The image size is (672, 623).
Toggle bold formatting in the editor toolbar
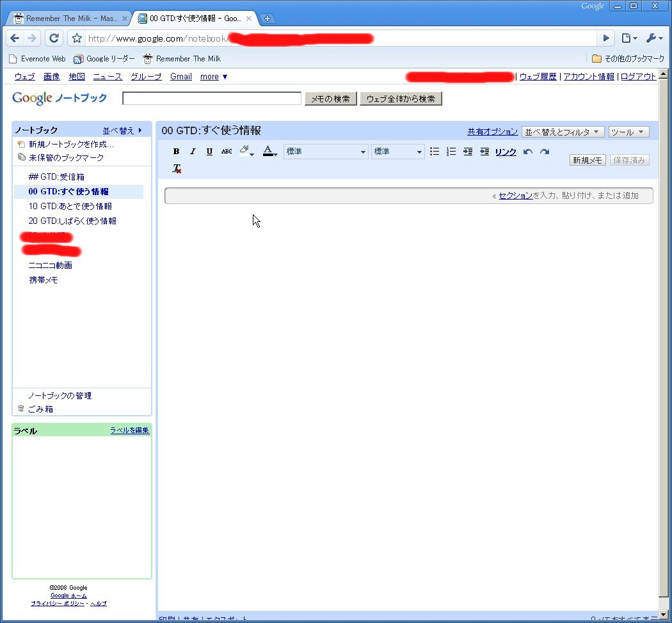[176, 152]
